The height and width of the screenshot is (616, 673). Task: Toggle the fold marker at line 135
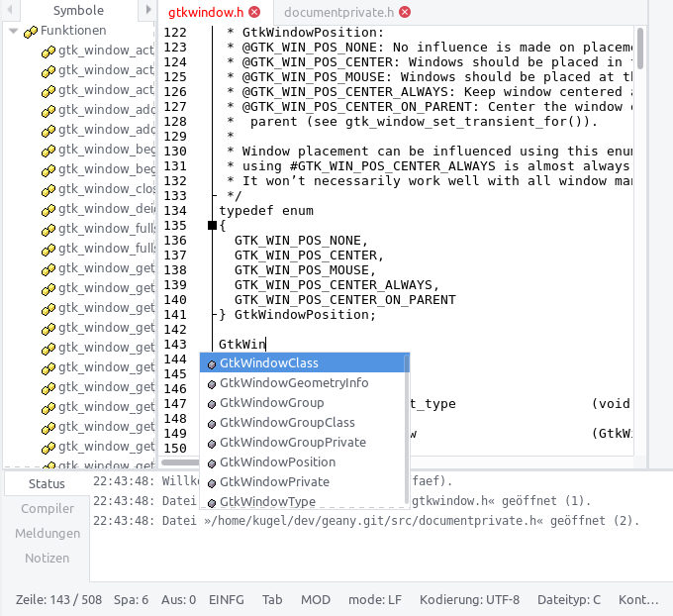[x=212, y=225]
